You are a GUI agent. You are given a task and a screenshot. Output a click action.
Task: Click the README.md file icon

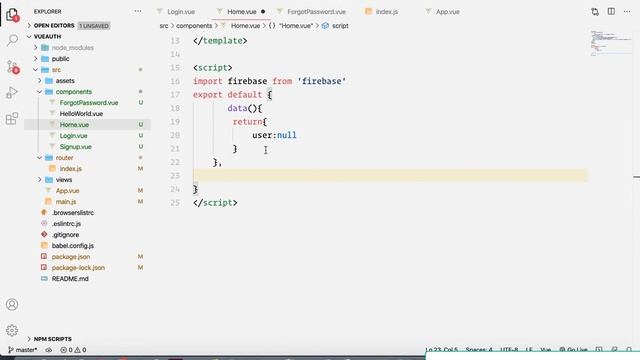44,279
